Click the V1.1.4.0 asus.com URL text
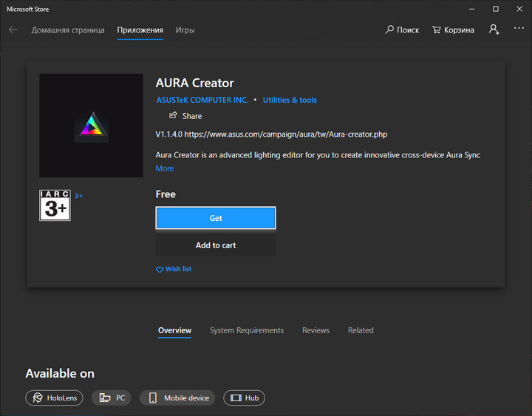This screenshot has height=416, width=532. (271, 134)
